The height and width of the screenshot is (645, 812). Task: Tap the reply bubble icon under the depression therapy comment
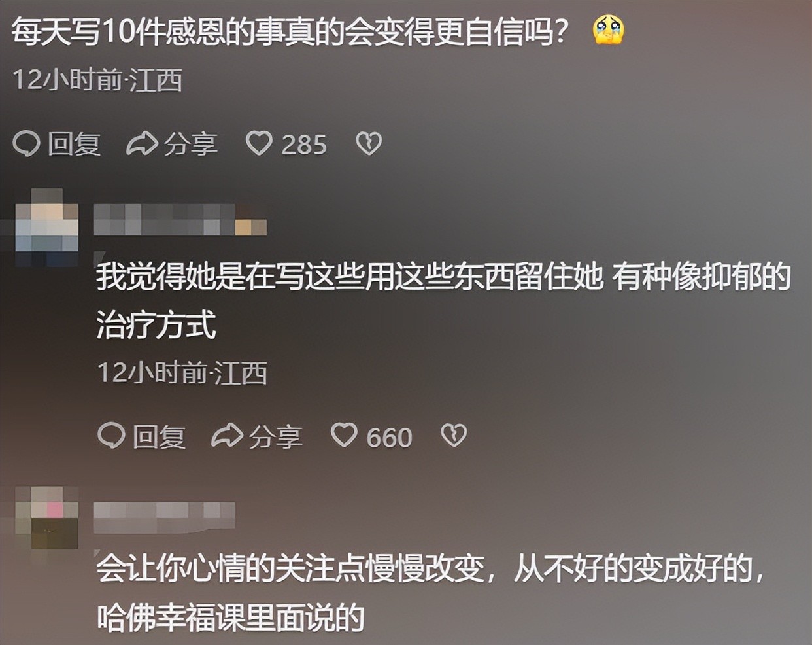click(111, 436)
